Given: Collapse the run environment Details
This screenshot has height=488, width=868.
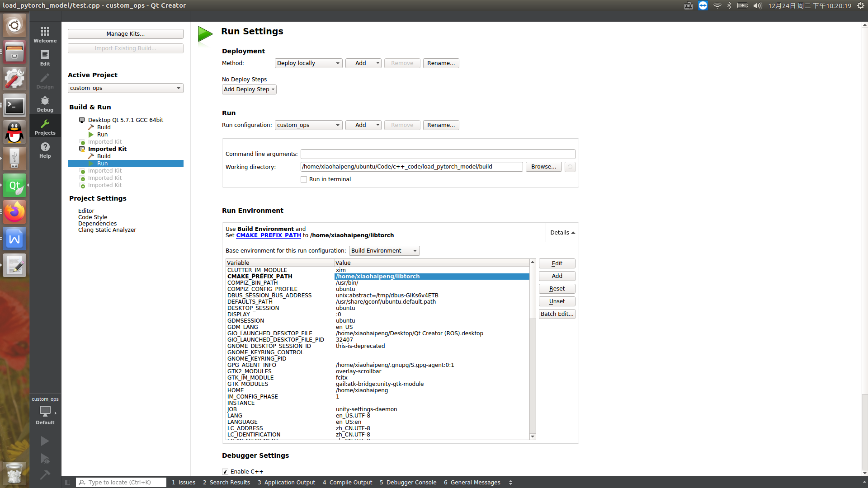Looking at the screenshot, I should tap(562, 233).
